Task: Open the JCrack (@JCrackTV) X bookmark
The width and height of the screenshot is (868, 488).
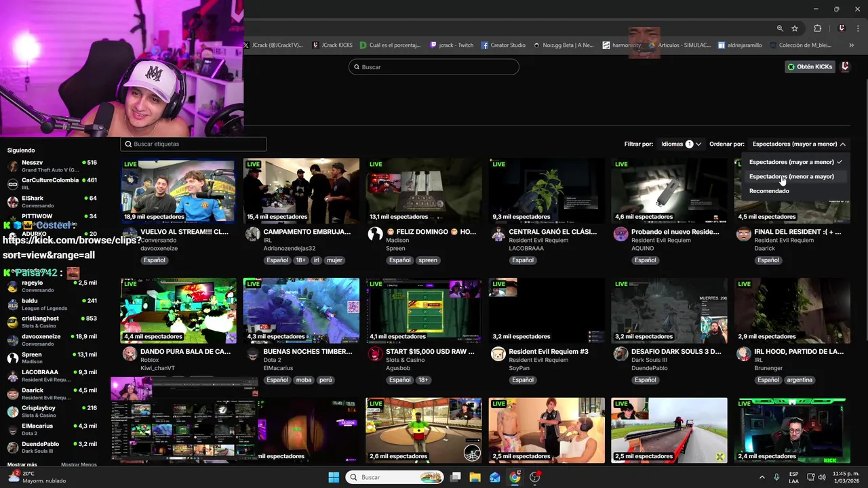Action: (273, 45)
